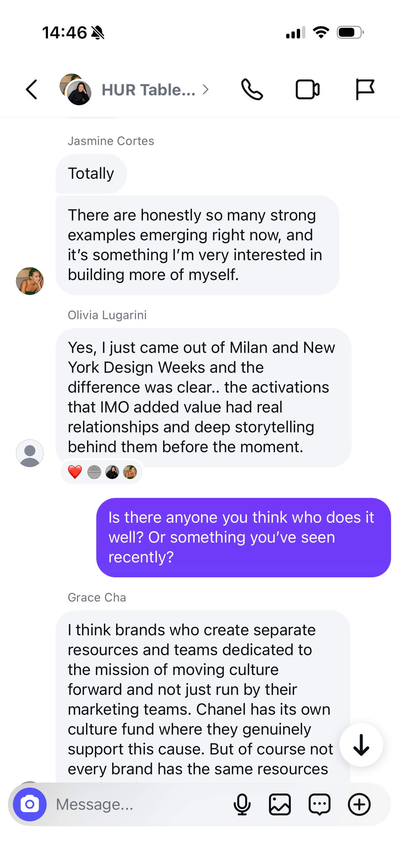Screen dimensions: 399x868
Task: Start an audio call with phone icon
Action: pos(252,90)
